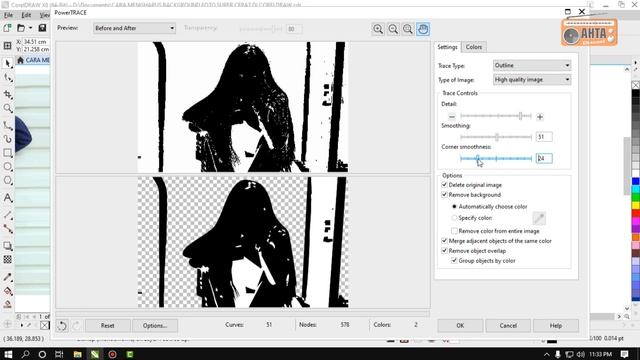Increase detail with the plus icon
Viewport: 640px width, 360px height.
pyautogui.click(x=540, y=117)
